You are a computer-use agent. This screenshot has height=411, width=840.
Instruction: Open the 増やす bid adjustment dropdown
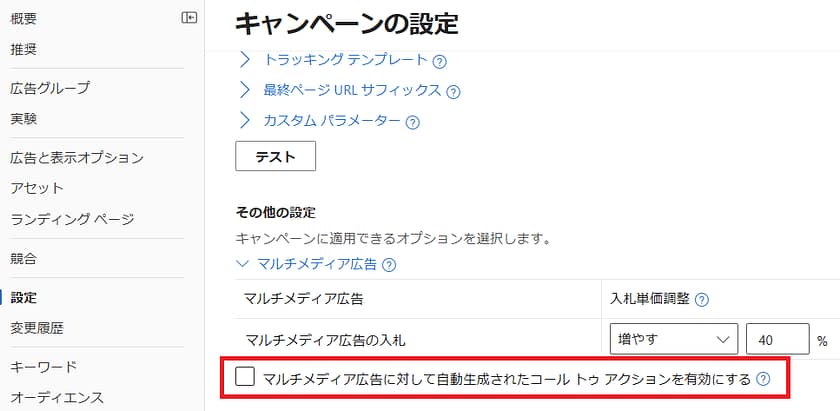pyautogui.click(x=674, y=339)
